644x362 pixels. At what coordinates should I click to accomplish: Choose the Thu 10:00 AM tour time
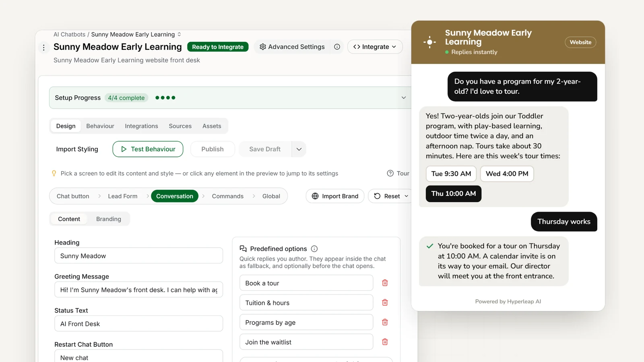tap(454, 193)
